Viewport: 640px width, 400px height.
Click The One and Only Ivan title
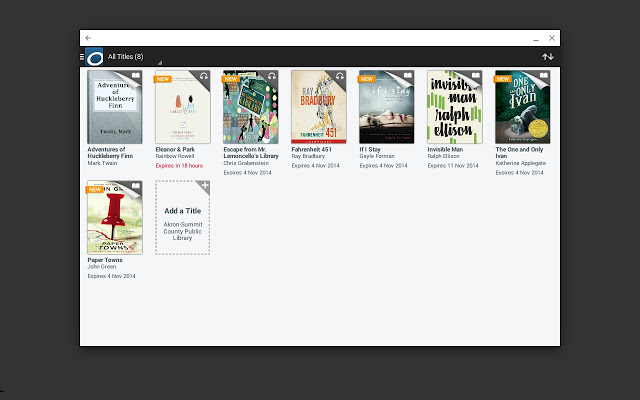[519, 153]
